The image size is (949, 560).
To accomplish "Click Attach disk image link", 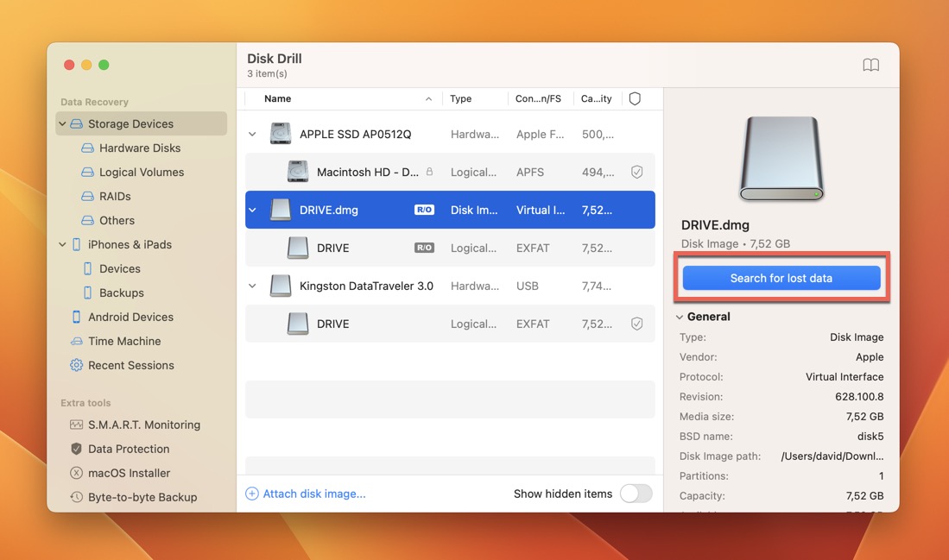I will (306, 494).
